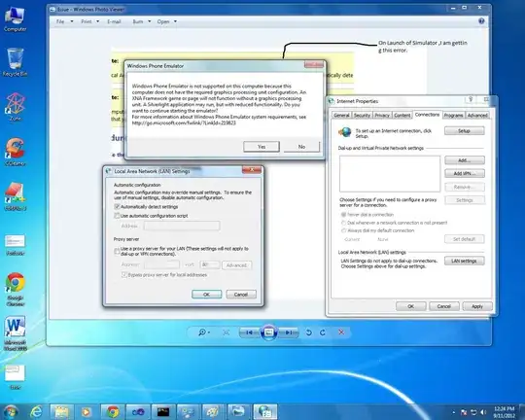
Task: Open Internet Explorer from the taskbar
Action: pos(36,411)
